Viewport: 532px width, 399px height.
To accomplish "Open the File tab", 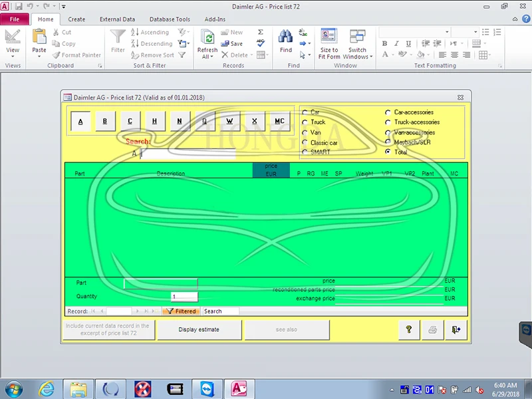I will pos(15,19).
